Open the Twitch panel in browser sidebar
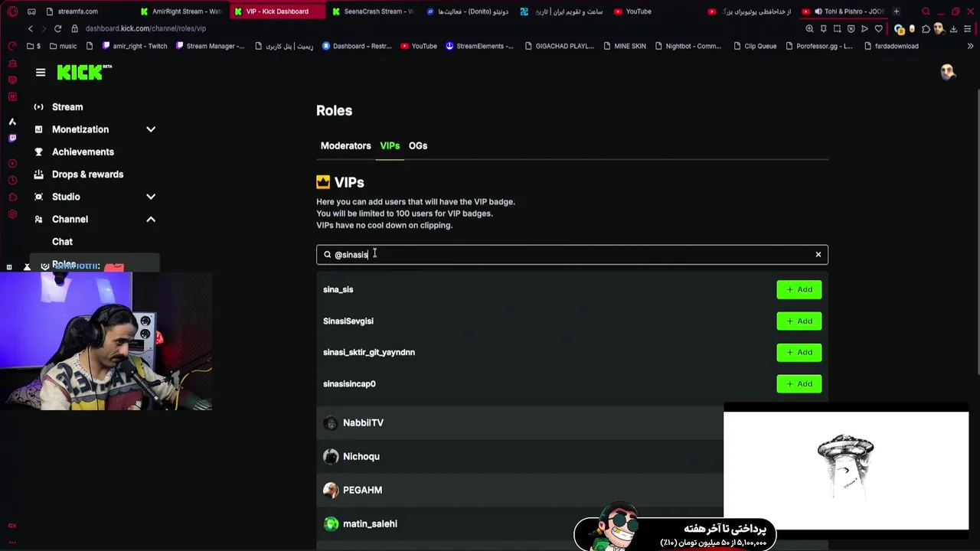 (x=12, y=139)
